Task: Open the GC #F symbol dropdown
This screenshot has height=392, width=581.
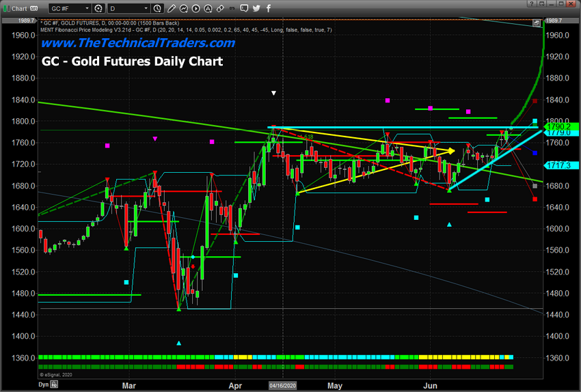Action: [70, 8]
